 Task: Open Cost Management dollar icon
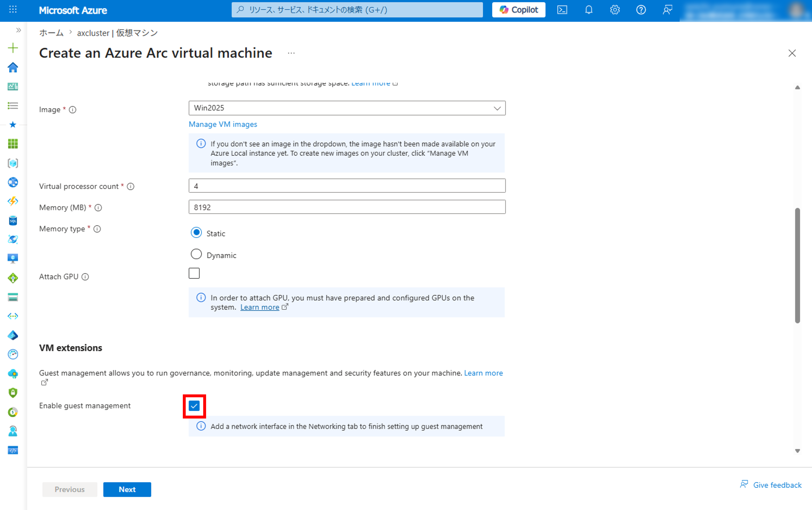[x=13, y=412]
